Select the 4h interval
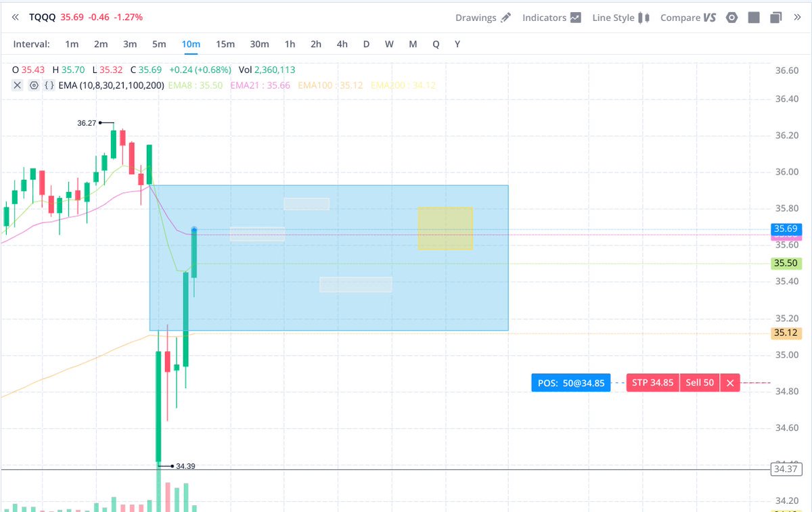The width and height of the screenshot is (812, 512). pyautogui.click(x=342, y=44)
